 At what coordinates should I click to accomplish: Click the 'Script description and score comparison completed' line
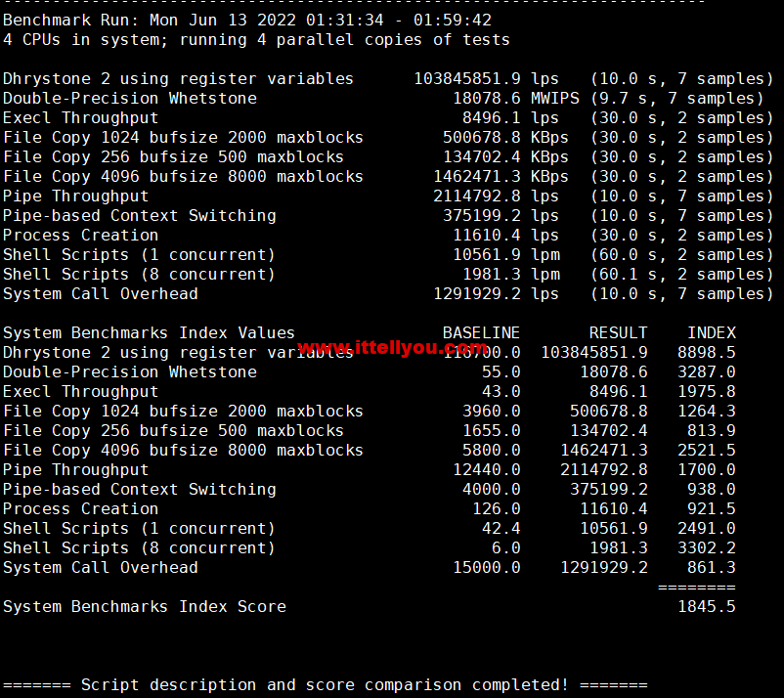pyautogui.click(x=325, y=684)
